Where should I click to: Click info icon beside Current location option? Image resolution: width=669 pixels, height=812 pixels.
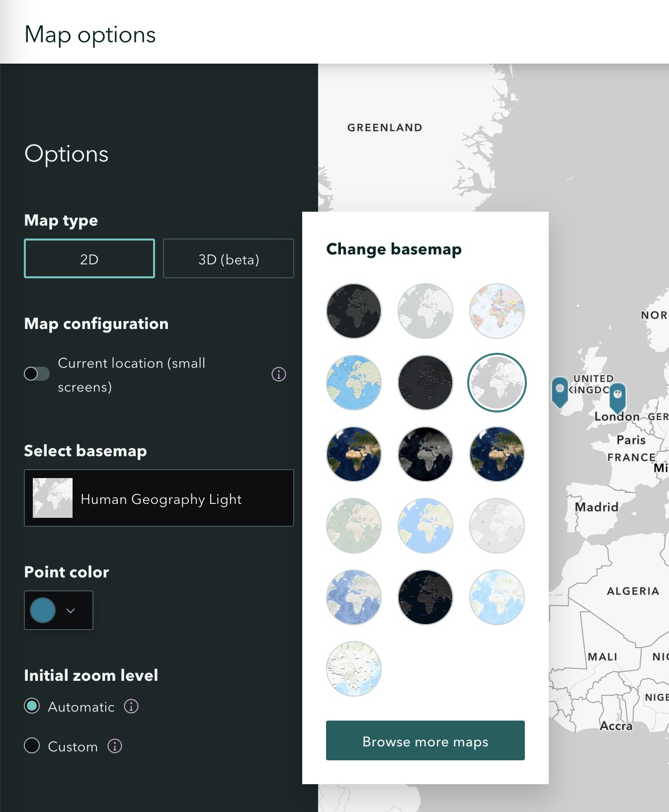click(279, 374)
